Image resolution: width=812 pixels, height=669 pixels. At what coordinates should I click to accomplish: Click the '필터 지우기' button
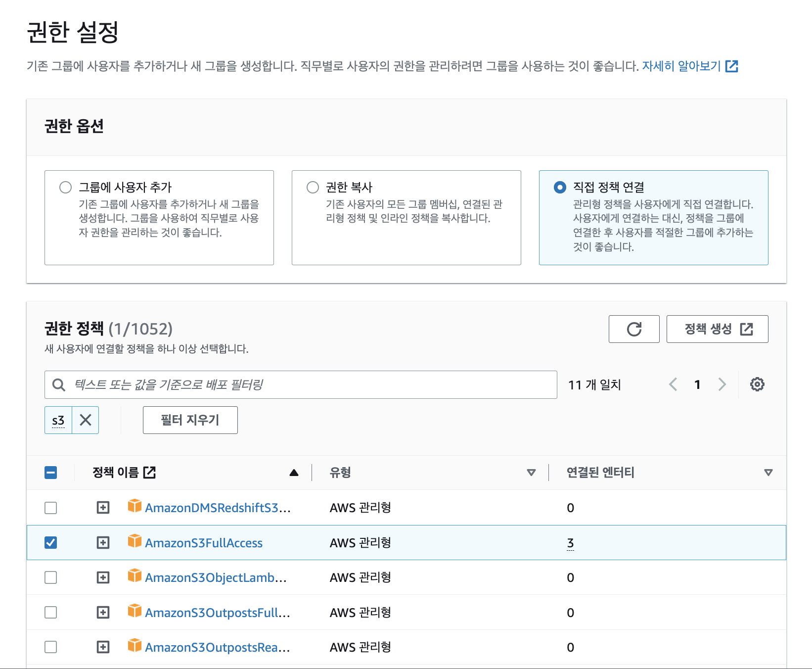190,420
